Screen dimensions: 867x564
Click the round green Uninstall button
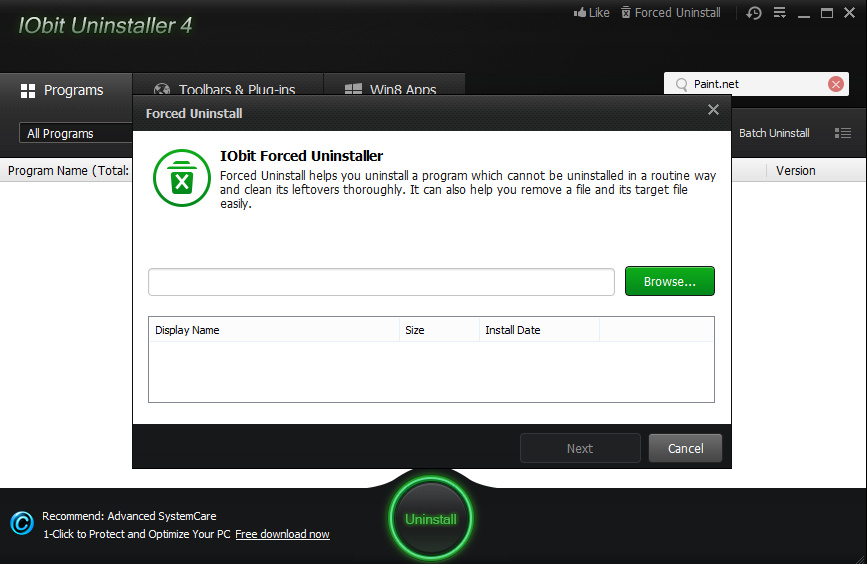pos(431,519)
